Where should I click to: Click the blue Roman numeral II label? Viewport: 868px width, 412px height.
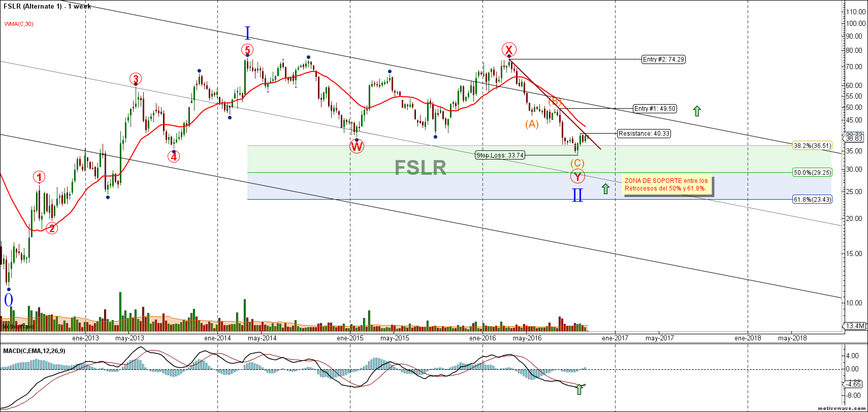(577, 195)
